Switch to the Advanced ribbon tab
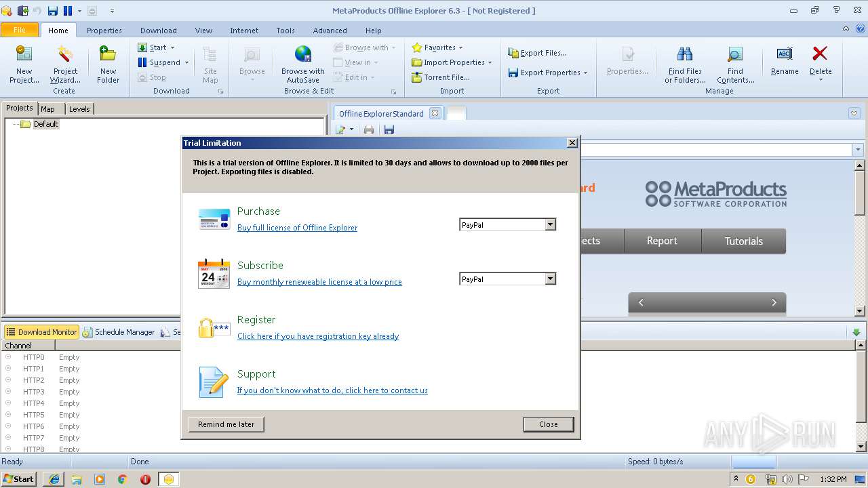868x488 pixels. (330, 30)
